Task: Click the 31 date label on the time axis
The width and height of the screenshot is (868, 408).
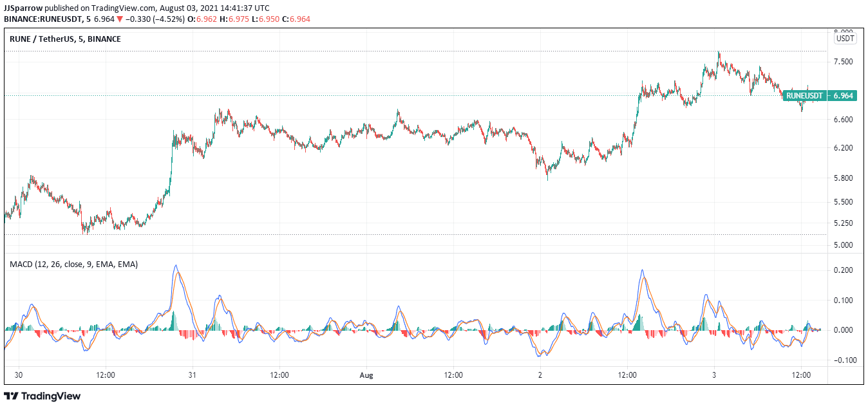Action: (193, 375)
